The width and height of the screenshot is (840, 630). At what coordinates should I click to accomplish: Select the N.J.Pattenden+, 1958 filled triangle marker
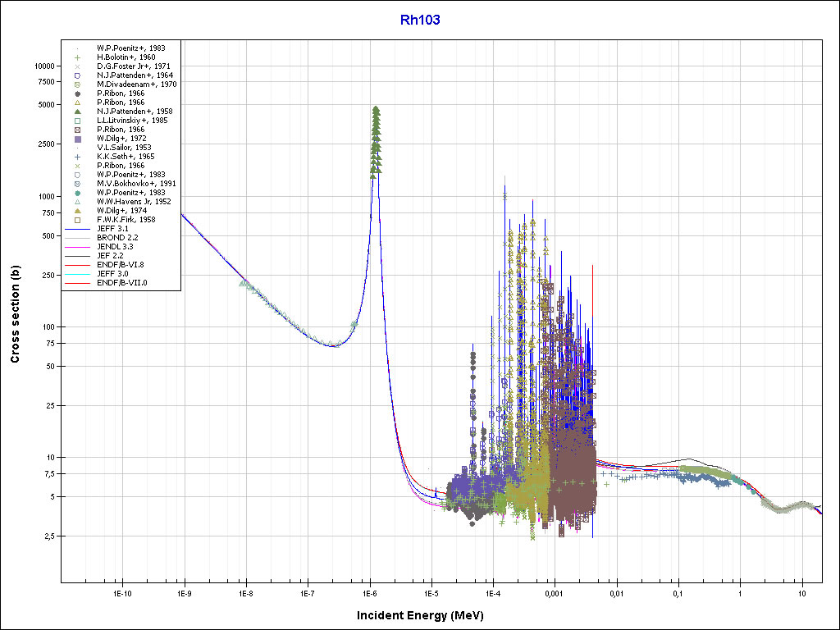coord(76,112)
